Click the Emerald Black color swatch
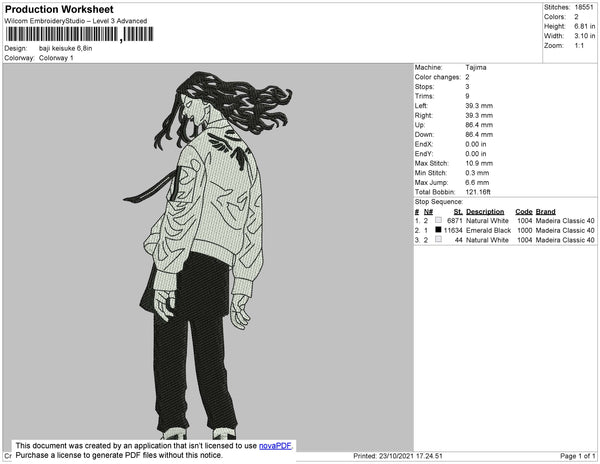 (x=439, y=230)
